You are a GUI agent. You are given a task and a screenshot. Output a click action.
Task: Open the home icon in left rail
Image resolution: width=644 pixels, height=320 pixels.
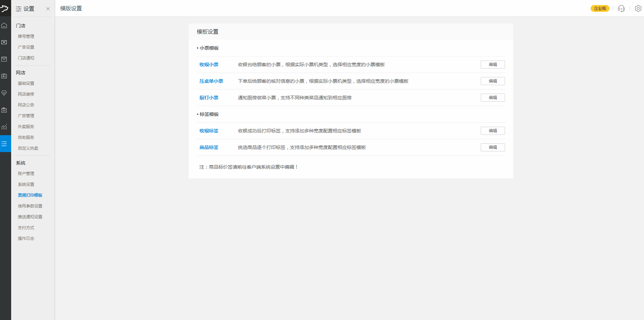click(4, 26)
